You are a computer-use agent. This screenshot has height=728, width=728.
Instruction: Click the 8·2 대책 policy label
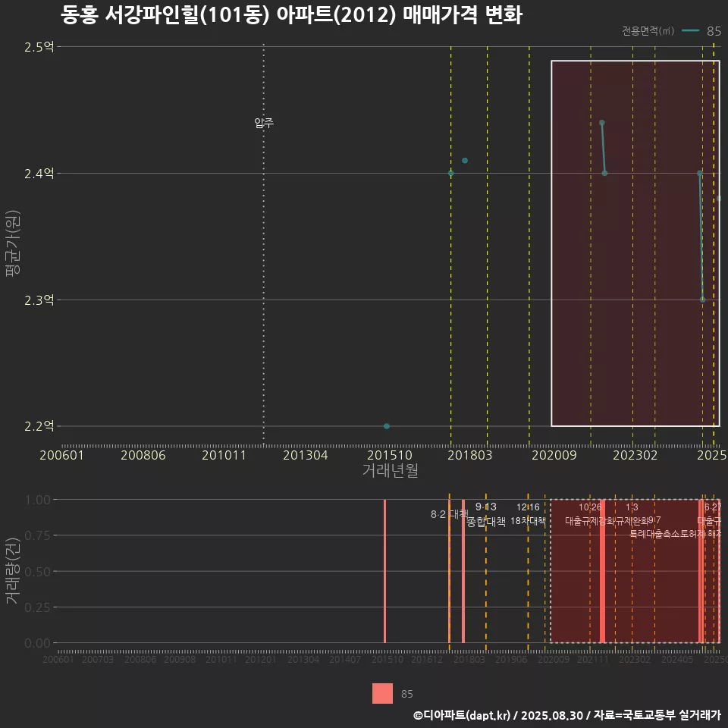(x=449, y=514)
